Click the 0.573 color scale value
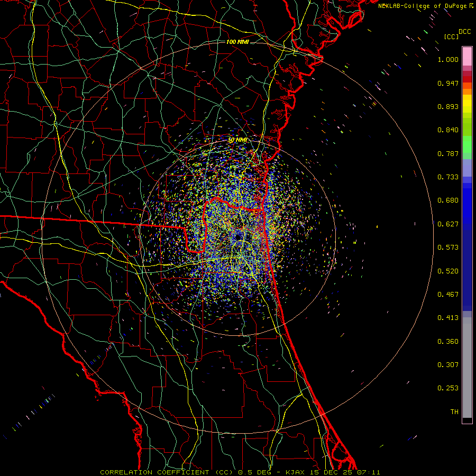The image size is (476, 476). 448,248
